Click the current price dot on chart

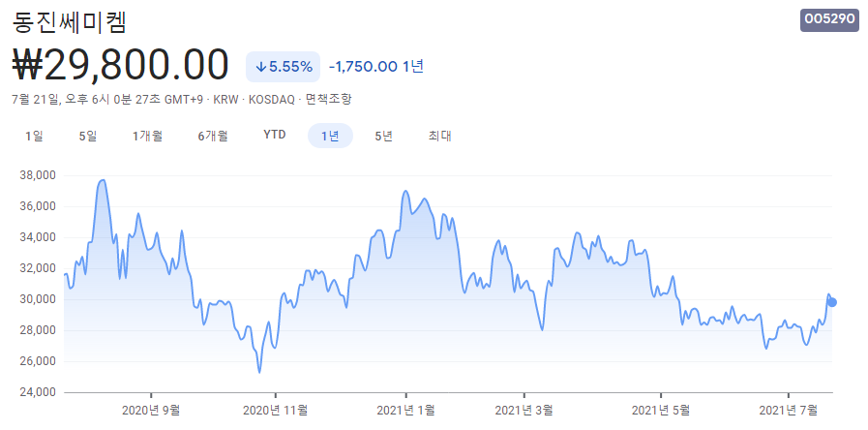832,302
